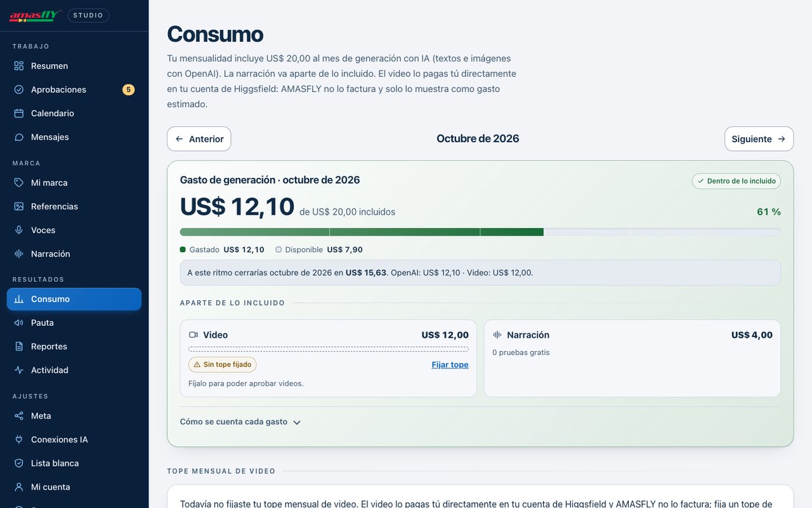Open Resumen via its grid icon
This screenshot has width=812, height=508.
[x=19, y=66]
